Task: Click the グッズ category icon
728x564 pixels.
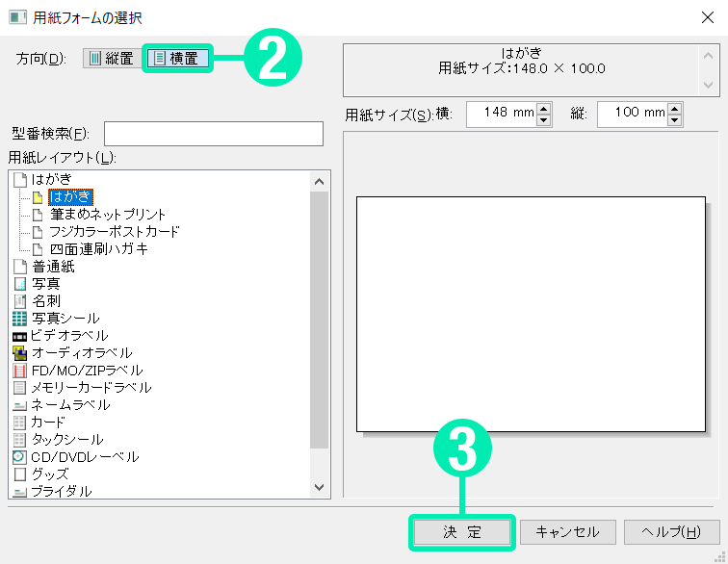Action: [x=20, y=474]
